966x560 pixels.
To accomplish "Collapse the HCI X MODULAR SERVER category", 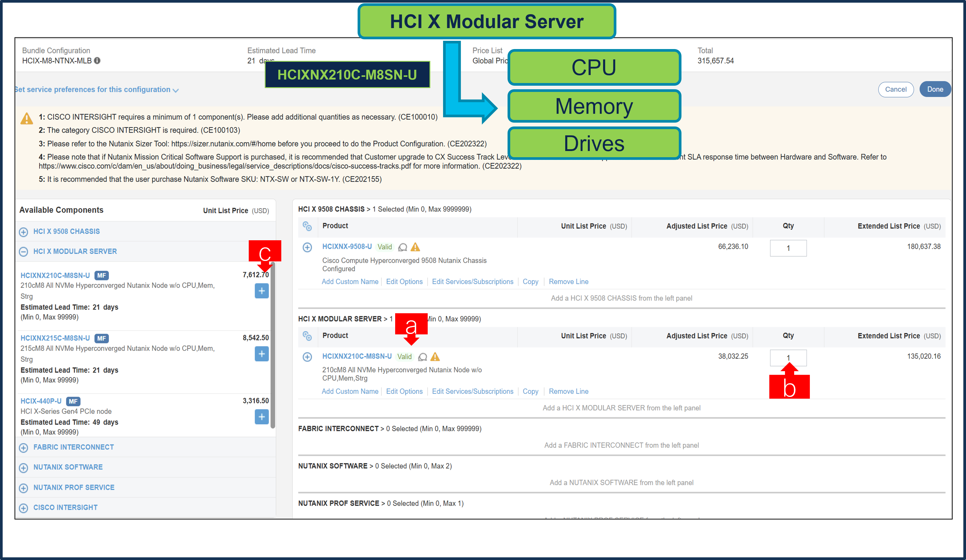I will pyautogui.click(x=23, y=252).
